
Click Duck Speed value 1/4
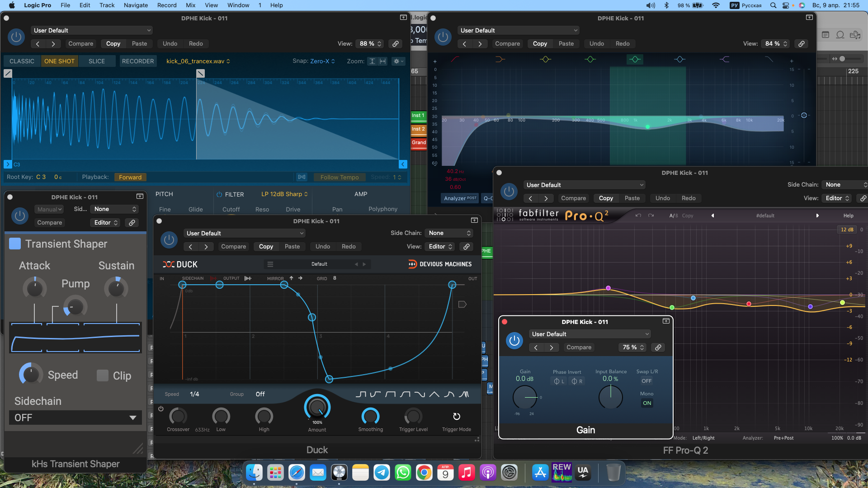pyautogui.click(x=194, y=394)
